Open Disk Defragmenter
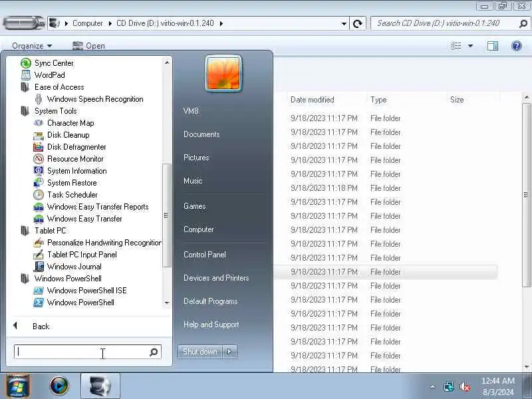Screen dimensions: 532x399 (70, 147)
